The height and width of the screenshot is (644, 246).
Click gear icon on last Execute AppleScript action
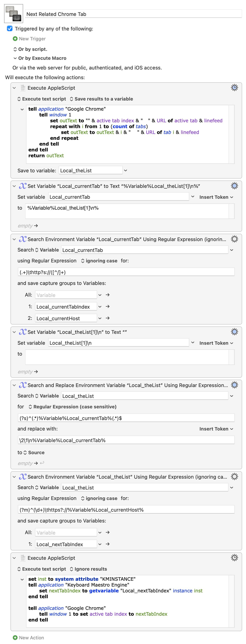click(x=234, y=557)
